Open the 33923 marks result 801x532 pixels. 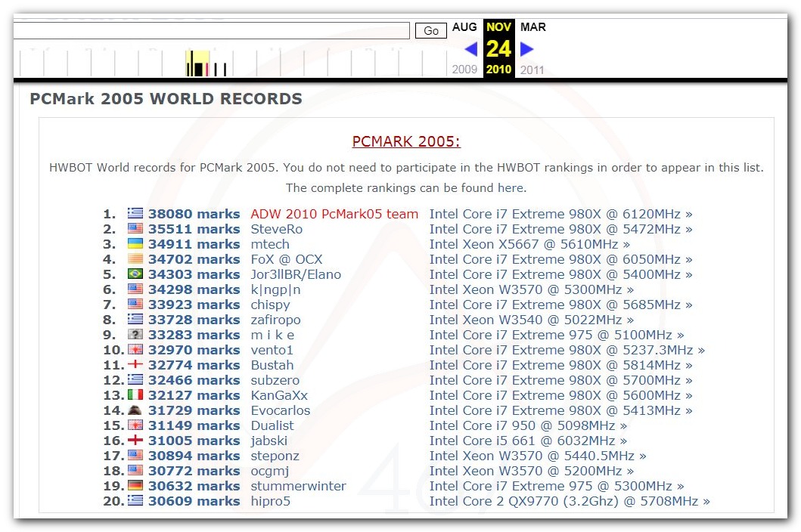tap(194, 305)
